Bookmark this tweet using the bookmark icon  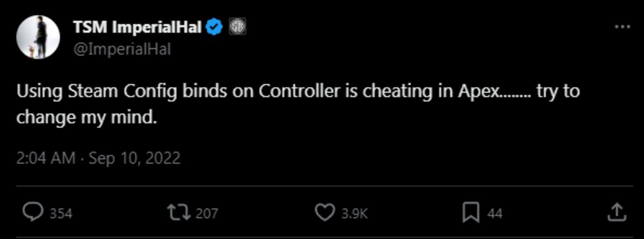pos(470,213)
